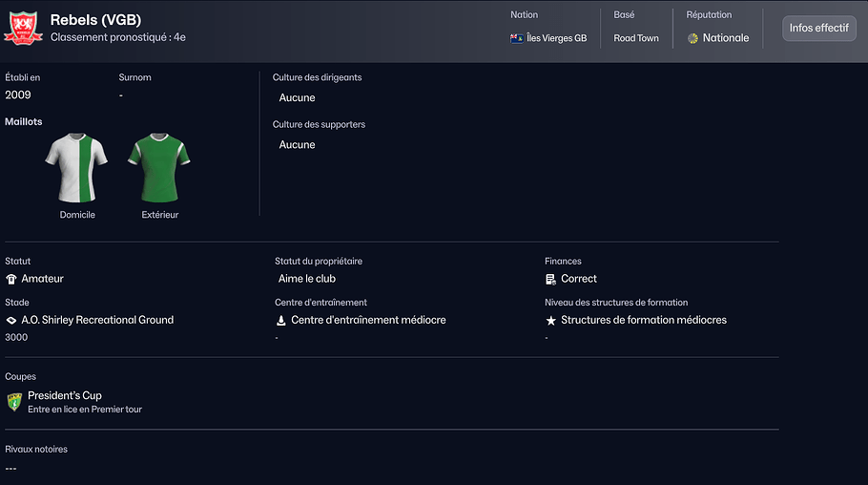Screen dimensions: 868x485
Task: Click the Aime le club owner status
Action: pos(307,279)
